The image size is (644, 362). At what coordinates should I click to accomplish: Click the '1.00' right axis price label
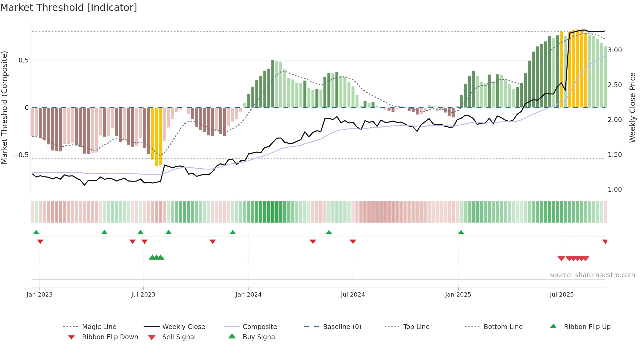click(x=615, y=190)
